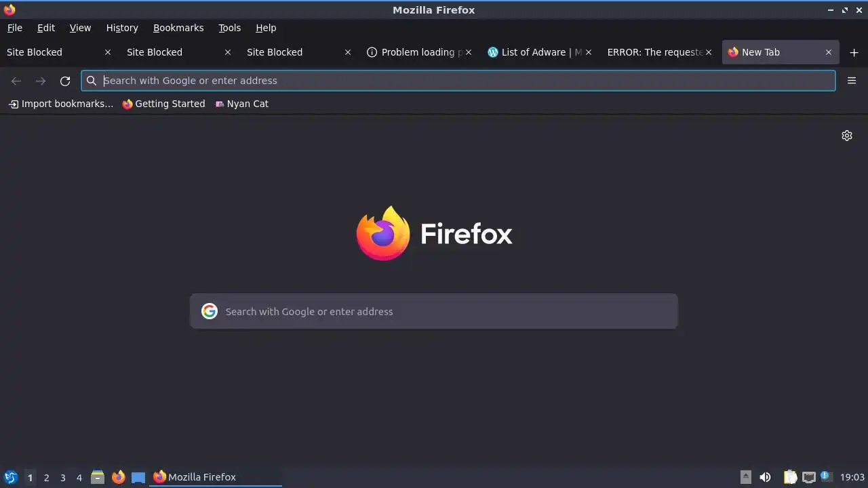Screen dimensions: 868x488
Task: Open the Nyan Cat bookmark
Action: click(x=241, y=104)
